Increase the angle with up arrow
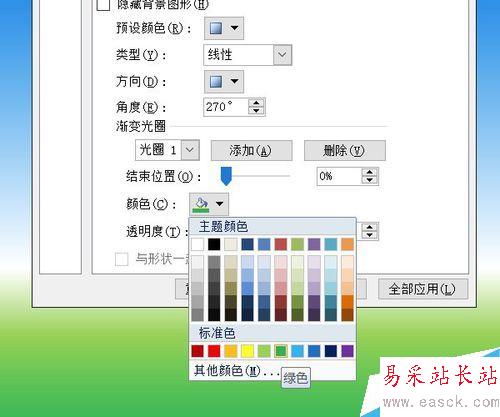 [256, 103]
